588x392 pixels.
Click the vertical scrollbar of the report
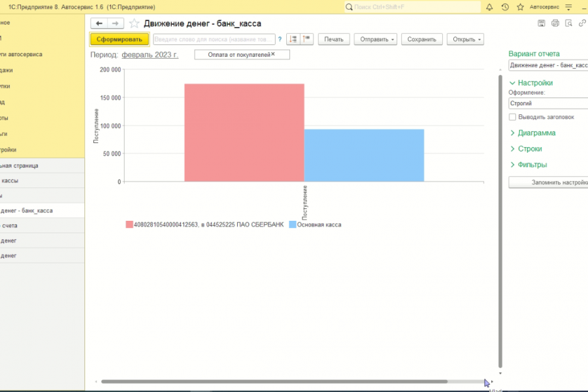click(500, 221)
